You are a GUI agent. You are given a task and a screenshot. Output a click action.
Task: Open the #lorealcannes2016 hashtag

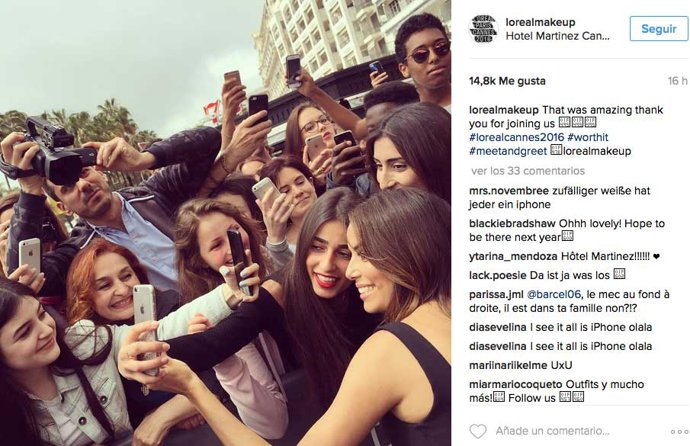click(517, 137)
